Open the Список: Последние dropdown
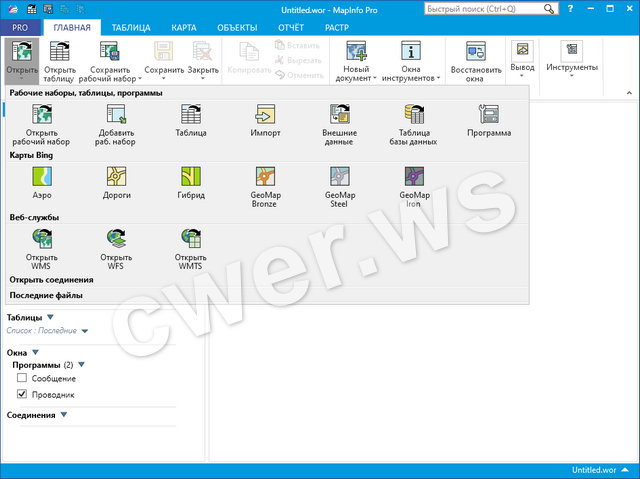The width and height of the screenshot is (640, 479). (x=85, y=330)
